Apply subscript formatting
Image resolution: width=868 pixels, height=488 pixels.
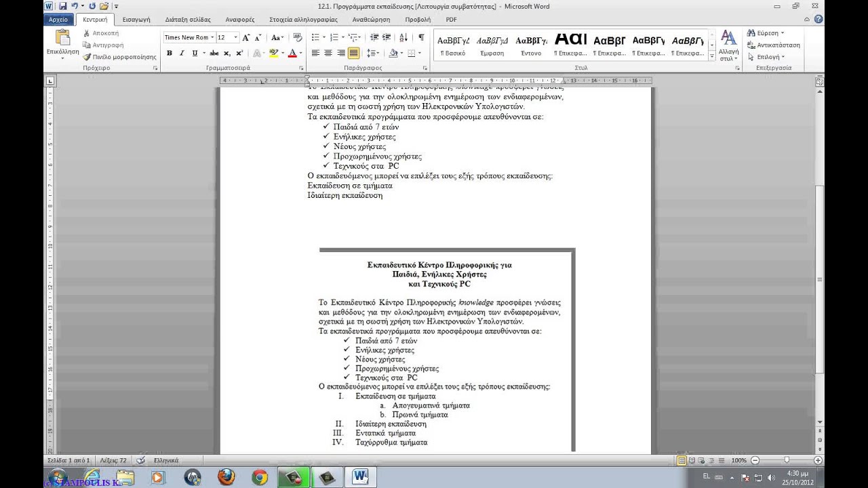coord(227,53)
